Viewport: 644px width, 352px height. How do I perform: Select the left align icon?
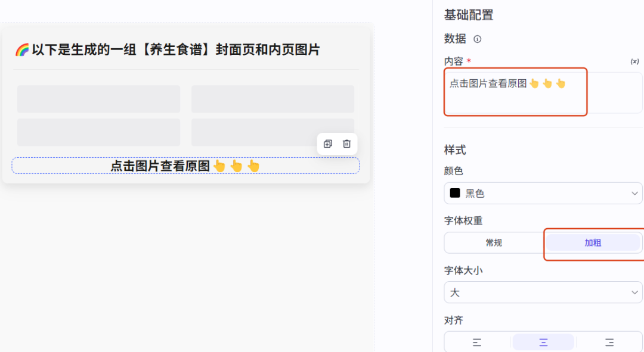[x=477, y=342]
